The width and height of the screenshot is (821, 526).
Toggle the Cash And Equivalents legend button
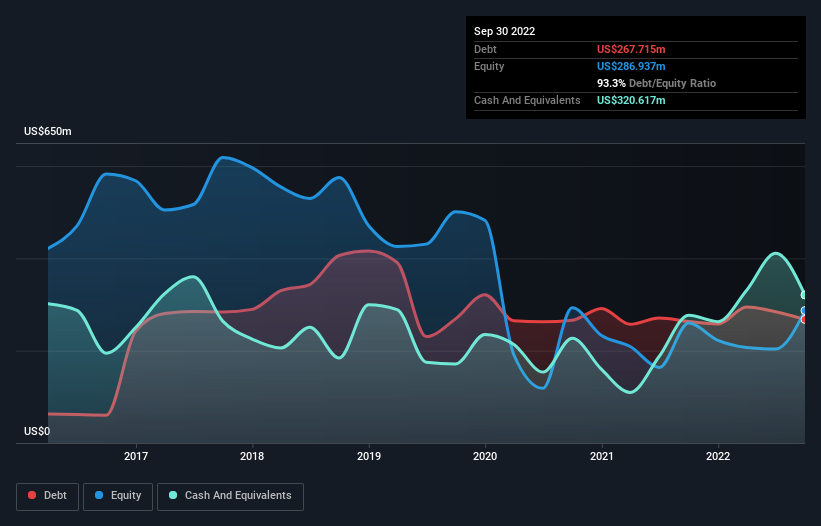(230, 496)
